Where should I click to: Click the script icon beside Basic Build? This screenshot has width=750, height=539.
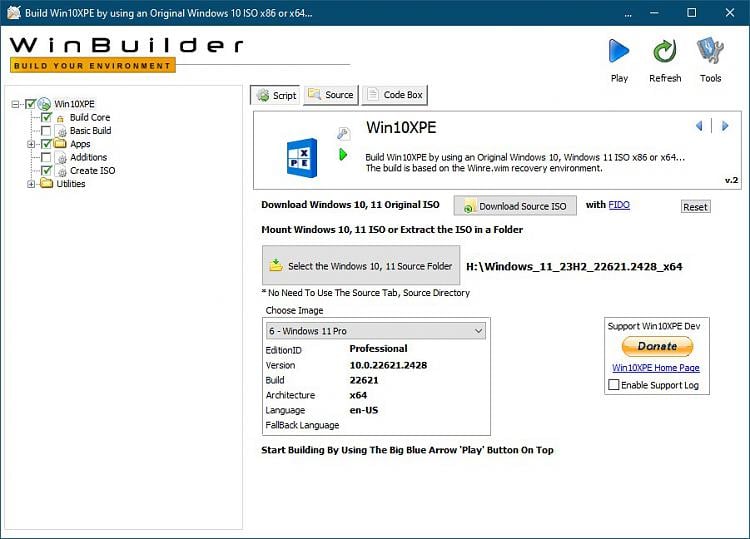tap(61, 131)
